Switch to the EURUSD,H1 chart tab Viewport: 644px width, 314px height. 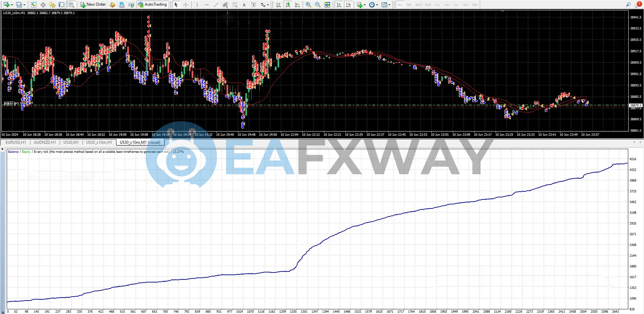pyautogui.click(x=15, y=142)
